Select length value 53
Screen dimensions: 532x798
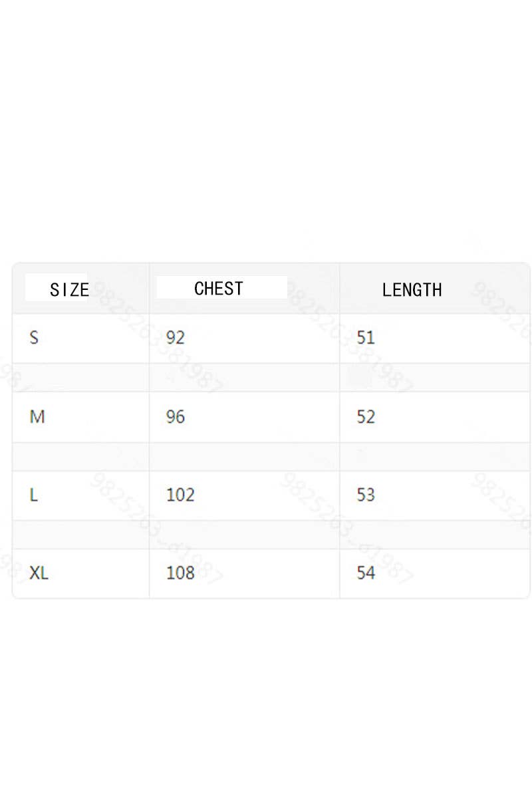(366, 495)
